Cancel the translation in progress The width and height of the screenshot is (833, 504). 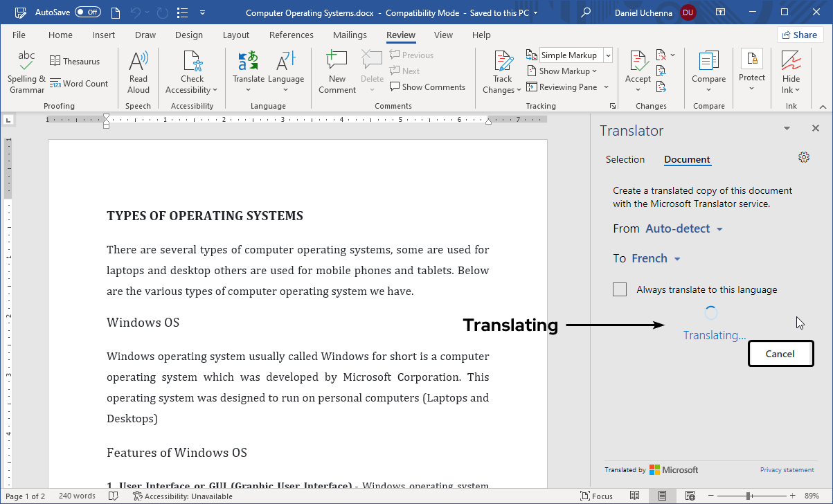click(x=780, y=353)
